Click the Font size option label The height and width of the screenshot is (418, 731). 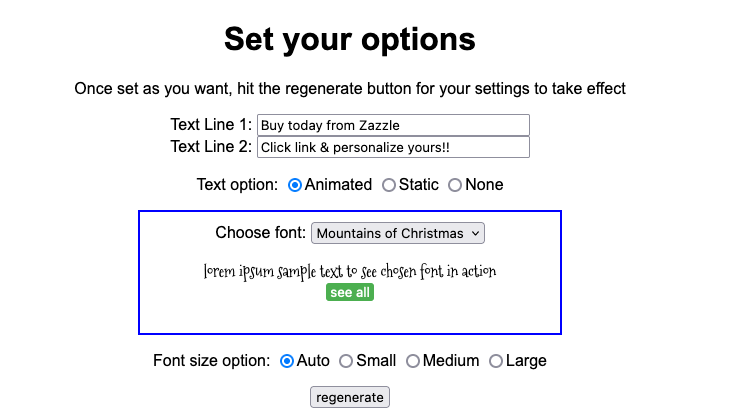(x=211, y=361)
